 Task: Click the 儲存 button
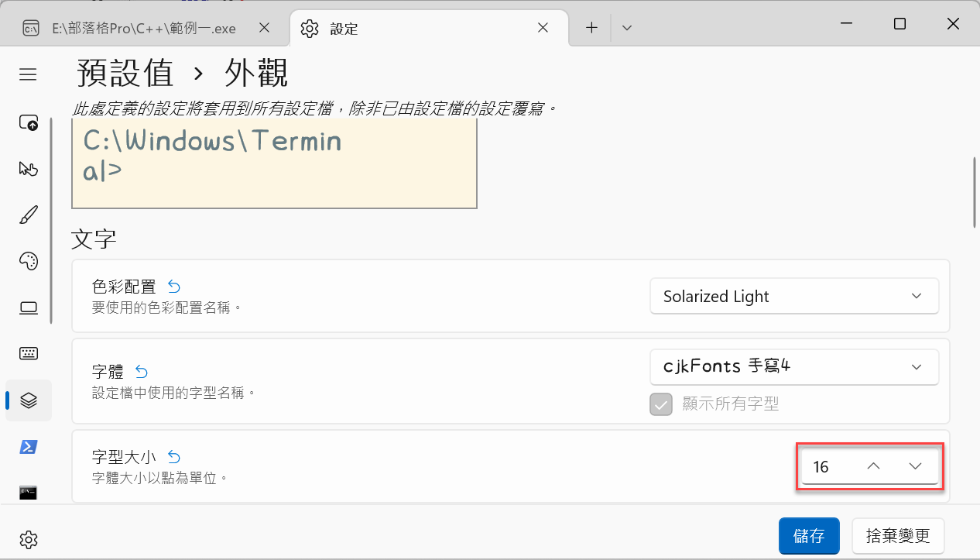[x=809, y=536]
